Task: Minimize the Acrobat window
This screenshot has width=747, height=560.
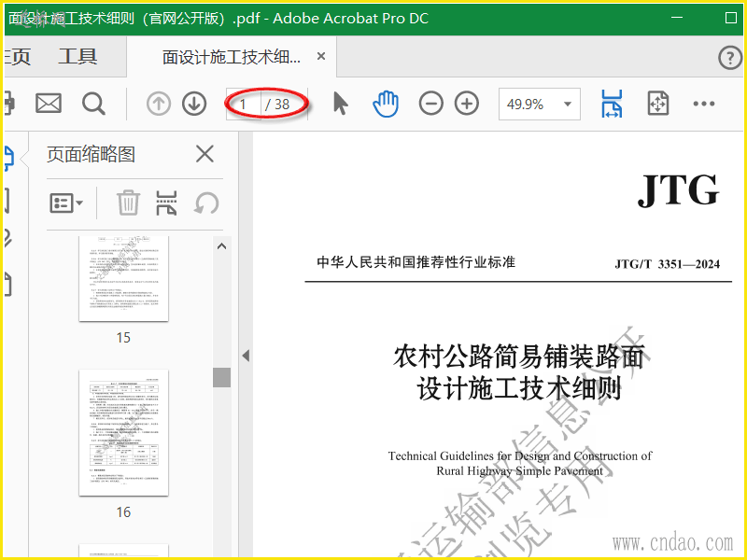Action: click(x=677, y=18)
